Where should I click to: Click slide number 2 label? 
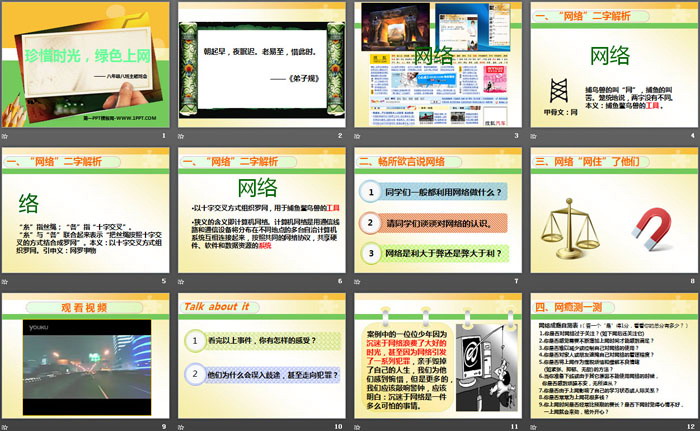coord(340,135)
